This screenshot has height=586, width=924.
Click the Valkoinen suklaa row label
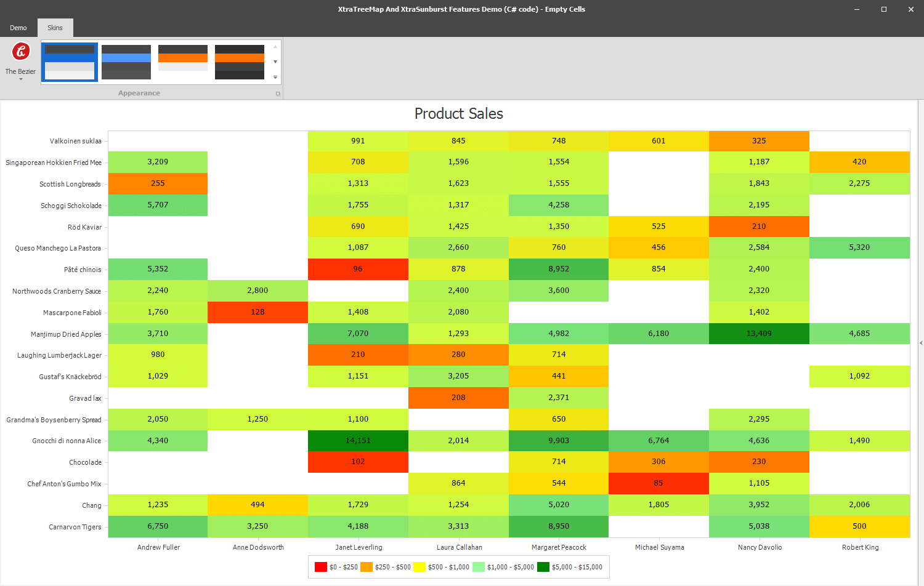click(76, 141)
